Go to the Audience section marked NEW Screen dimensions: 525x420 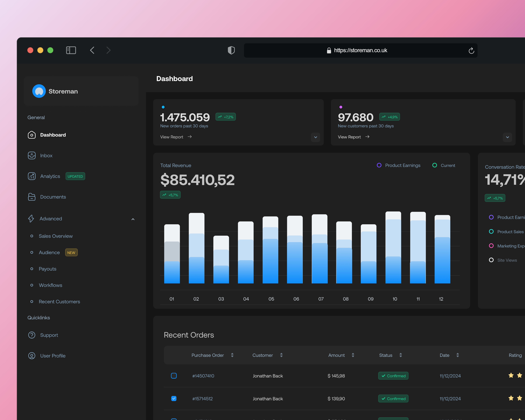(49, 252)
